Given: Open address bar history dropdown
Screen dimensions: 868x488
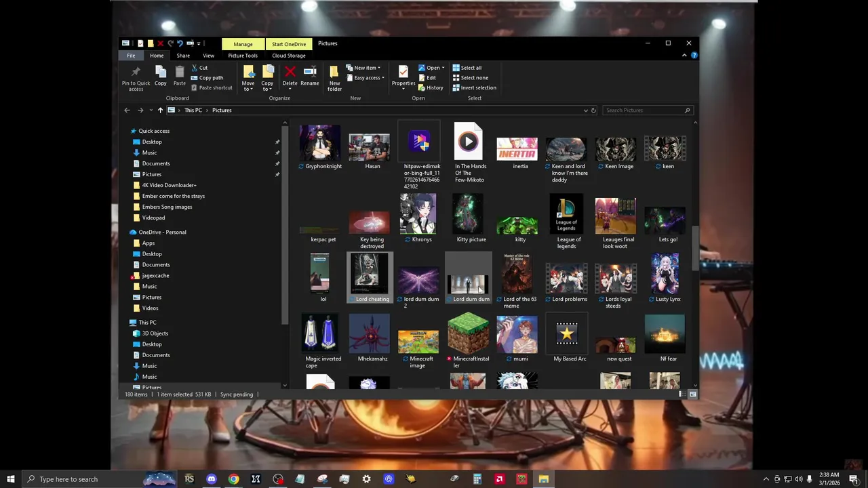Looking at the screenshot, I should (585, 110).
